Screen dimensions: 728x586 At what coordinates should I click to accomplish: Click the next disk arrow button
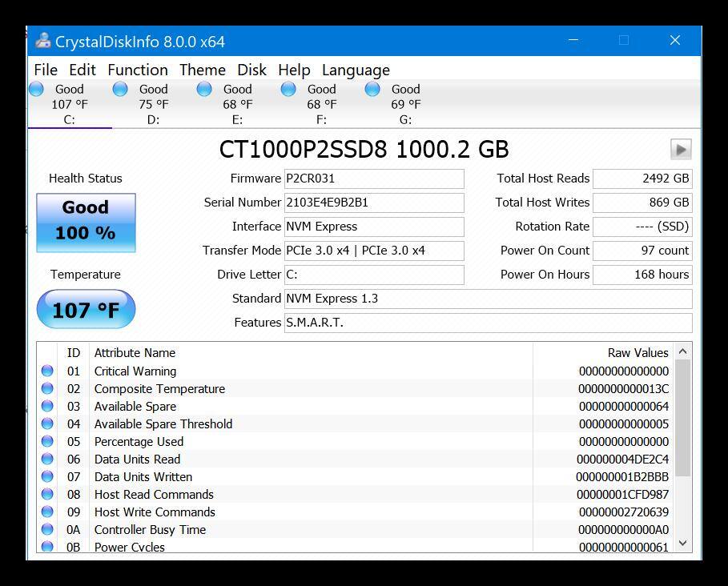pyautogui.click(x=680, y=149)
